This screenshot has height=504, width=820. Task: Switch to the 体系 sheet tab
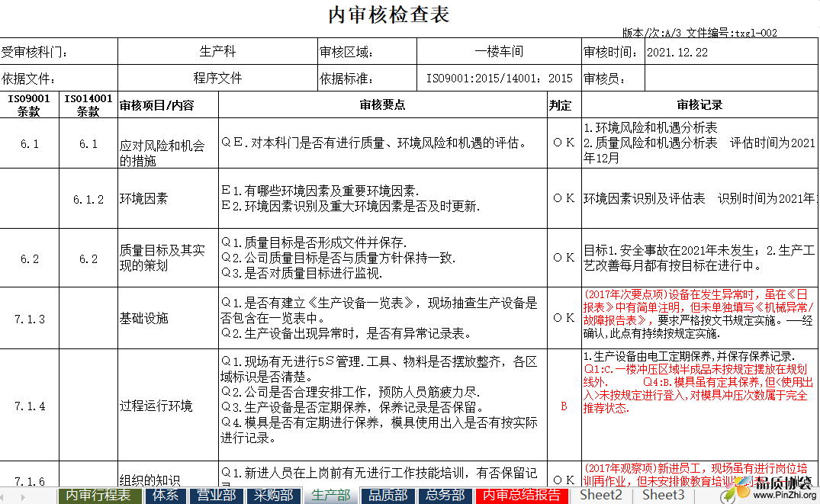coord(166,495)
